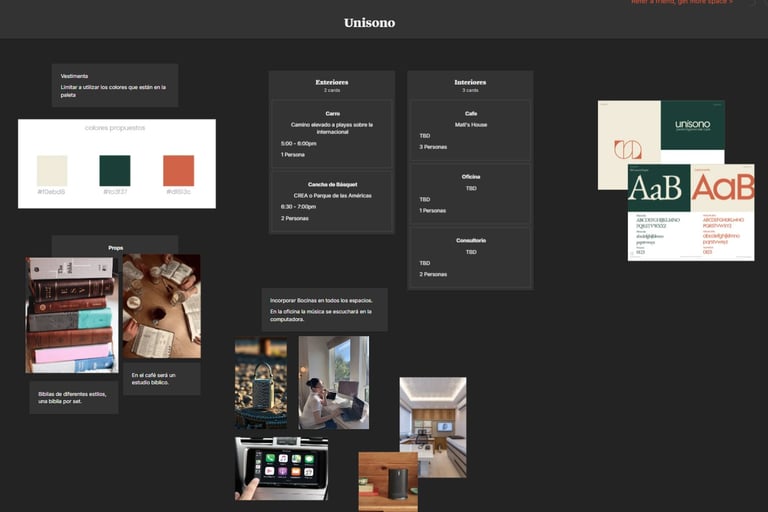Screen dimensions: 768x512
Task: Click the 'Limitar a utilizar los colores' note text
Action: (113, 91)
